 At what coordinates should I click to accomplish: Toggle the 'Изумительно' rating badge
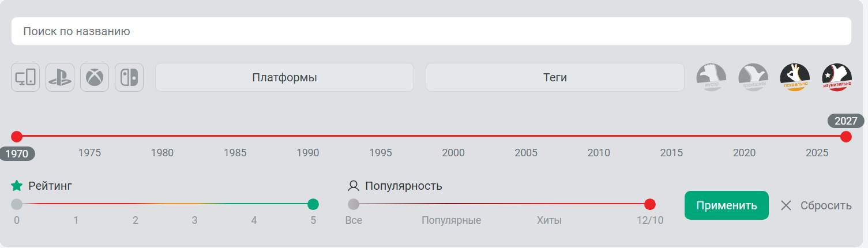837,77
